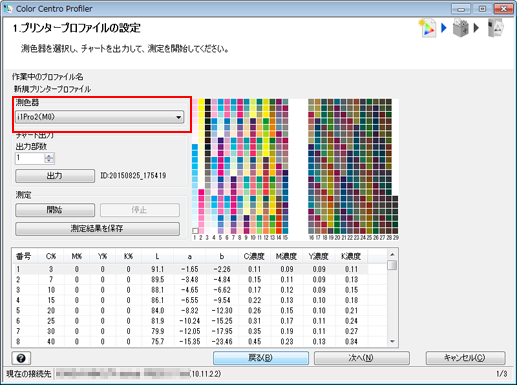
Task: Click the 停止 stop button
Action: (140, 210)
